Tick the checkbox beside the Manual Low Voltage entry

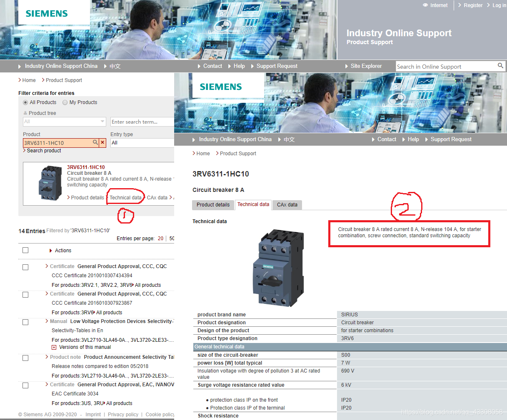tap(25, 322)
